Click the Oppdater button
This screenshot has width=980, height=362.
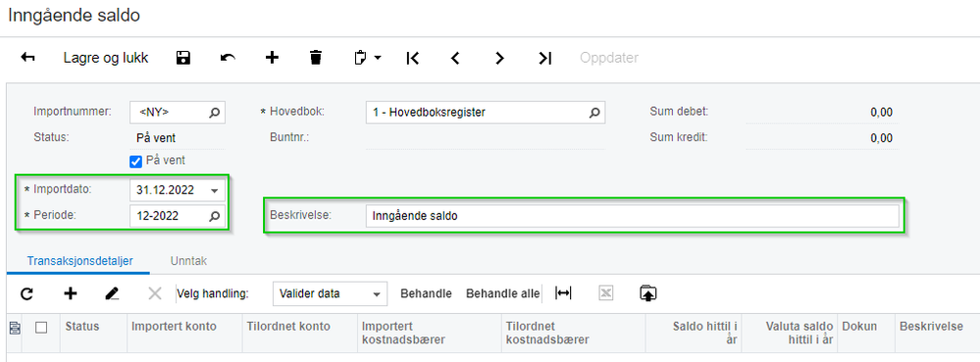(609, 58)
